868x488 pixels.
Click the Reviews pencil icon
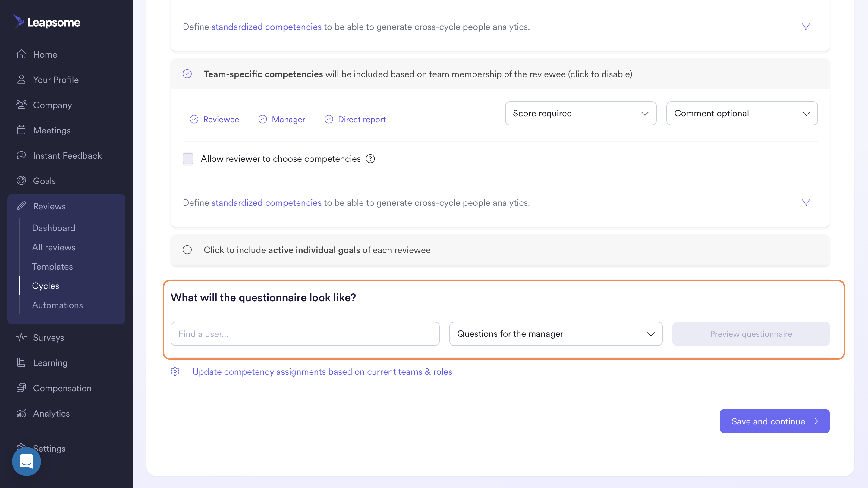pyautogui.click(x=21, y=206)
